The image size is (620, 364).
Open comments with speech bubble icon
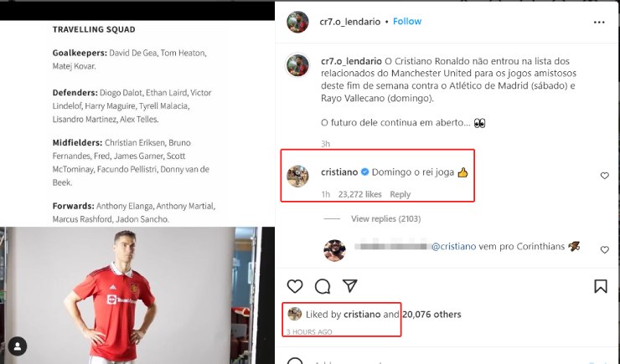pos(323,286)
